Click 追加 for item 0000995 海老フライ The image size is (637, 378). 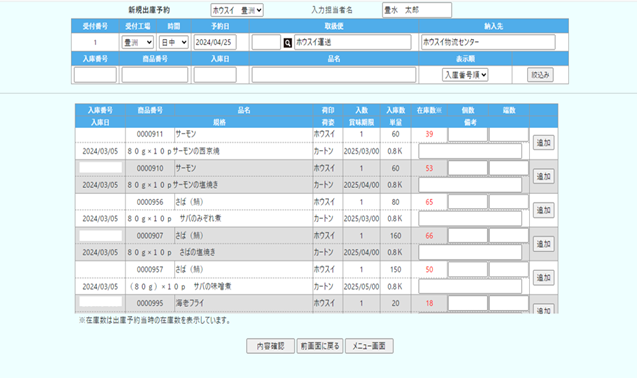pyautogui.click(x=544, y=309)
